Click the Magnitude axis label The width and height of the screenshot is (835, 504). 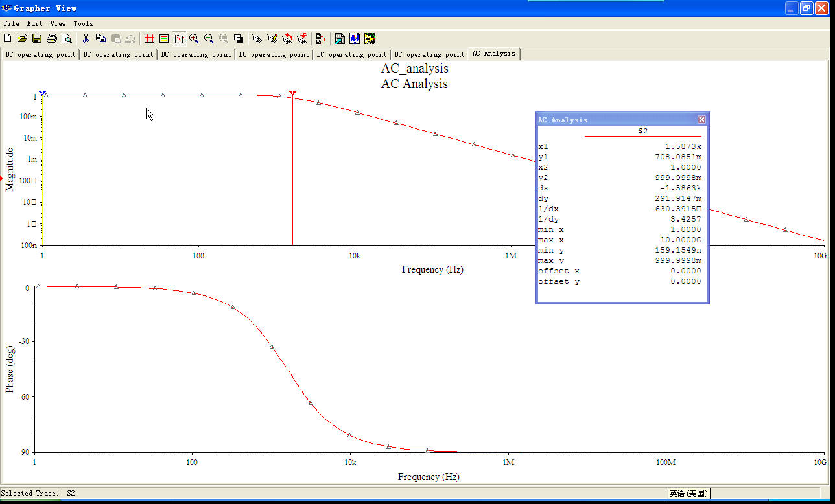[x=10, y=170]
